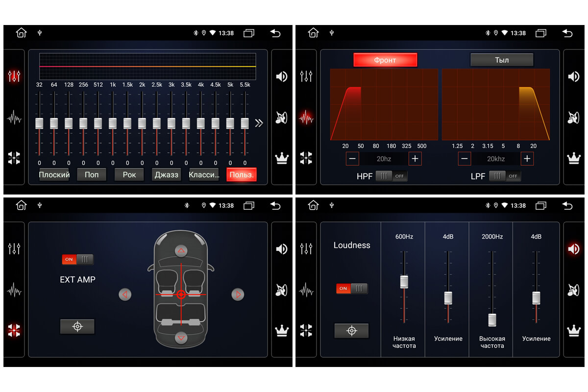The width and height of the screenshot is (588, 392).
Task: Tap the muted music note icon on the equalizer screen
Action: [282, 118]
